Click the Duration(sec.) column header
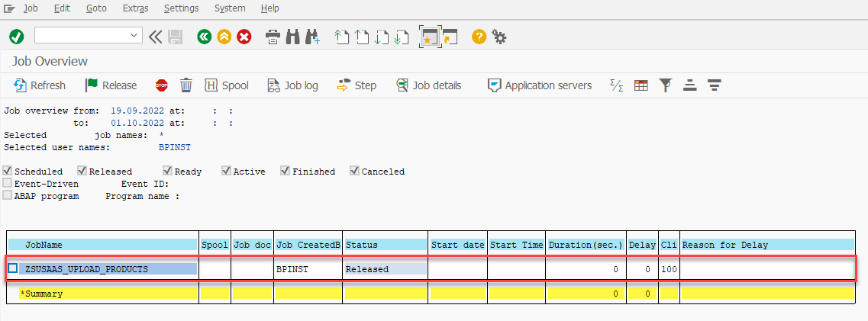 point(586,245)
